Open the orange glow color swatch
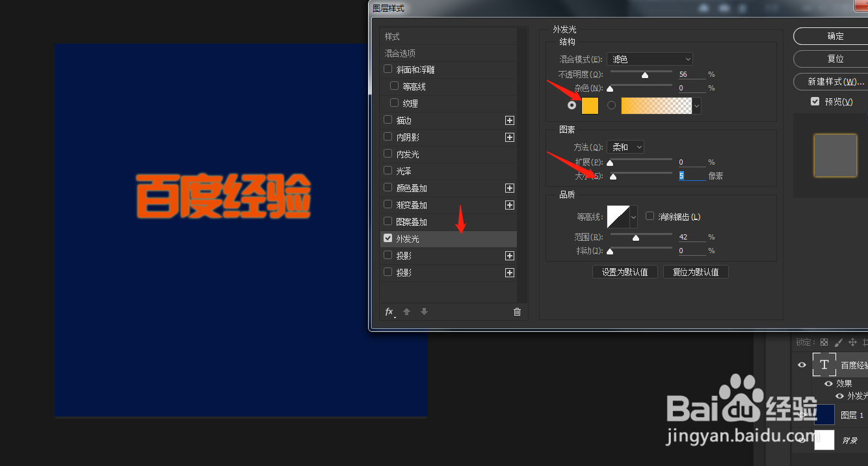The width and height of the screenshot is (868, 466). click(x=590, y=105)
